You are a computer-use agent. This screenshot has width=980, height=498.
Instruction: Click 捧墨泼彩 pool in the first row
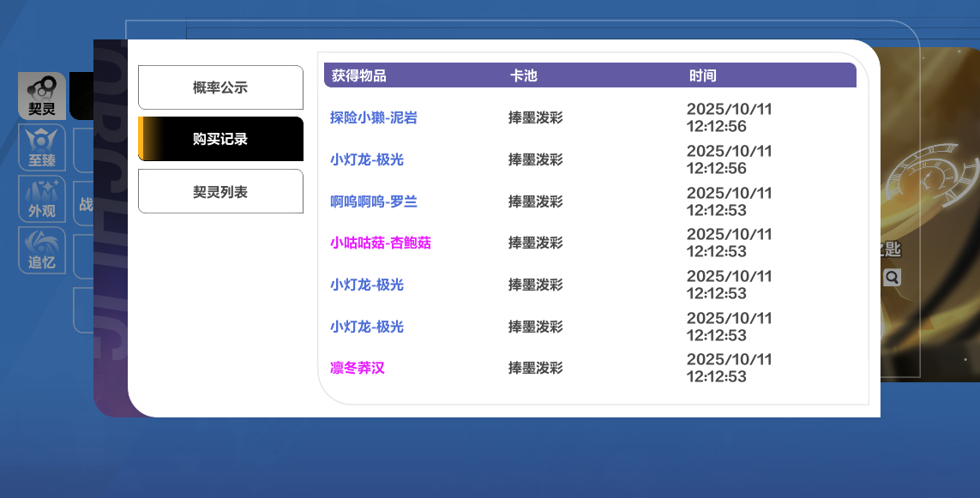pyautogui.click(x=536, y=118)
